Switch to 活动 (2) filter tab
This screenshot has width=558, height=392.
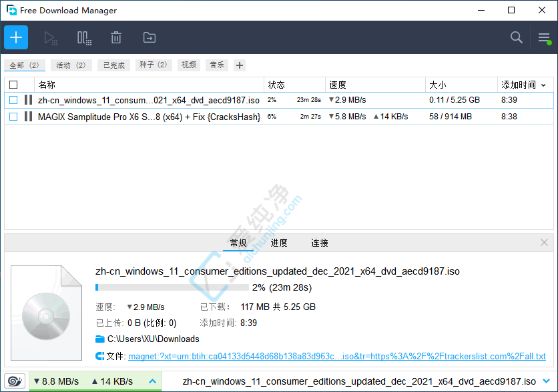tap(71, 65)
